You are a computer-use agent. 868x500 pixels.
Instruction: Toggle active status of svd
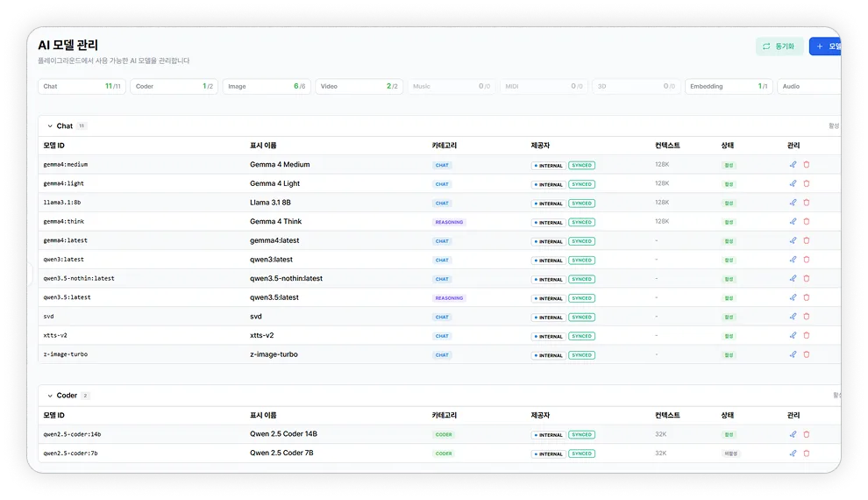[x=729, y=317]
